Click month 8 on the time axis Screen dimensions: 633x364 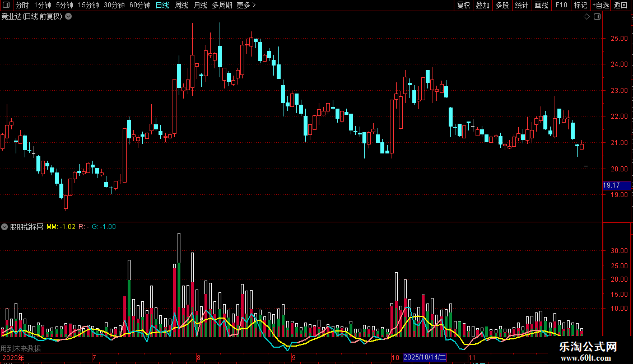[198, 357]
